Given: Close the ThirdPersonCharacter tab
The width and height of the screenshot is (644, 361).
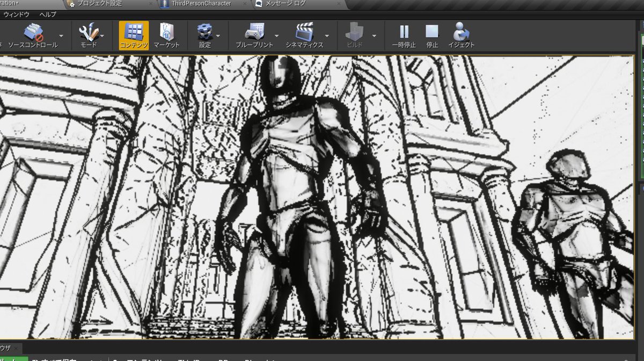Looking at the screenshot, I should coord(245,4).
